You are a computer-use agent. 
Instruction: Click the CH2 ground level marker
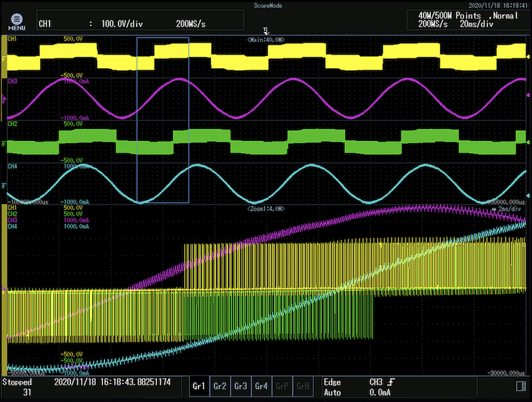4,144
